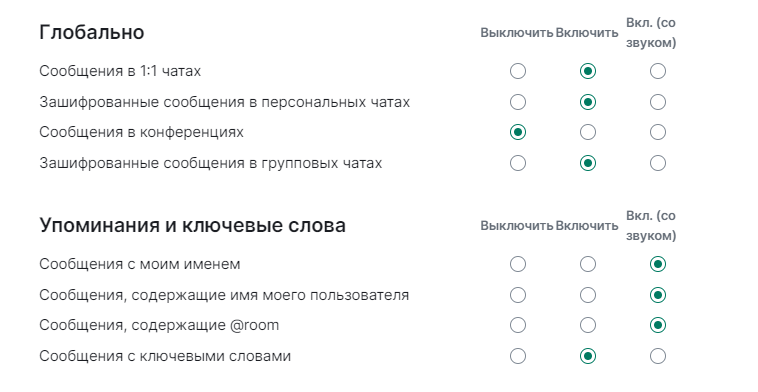Viewport: 758px width, 392px height.
Task: Set 1:1 chat messages to Выключить
Action: pos(518,71)
